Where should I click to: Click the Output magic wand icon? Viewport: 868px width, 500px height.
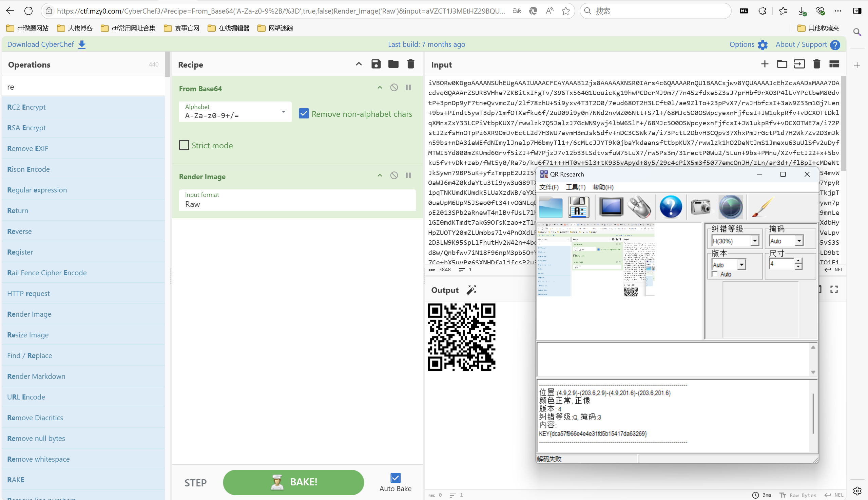coord(472,290)
